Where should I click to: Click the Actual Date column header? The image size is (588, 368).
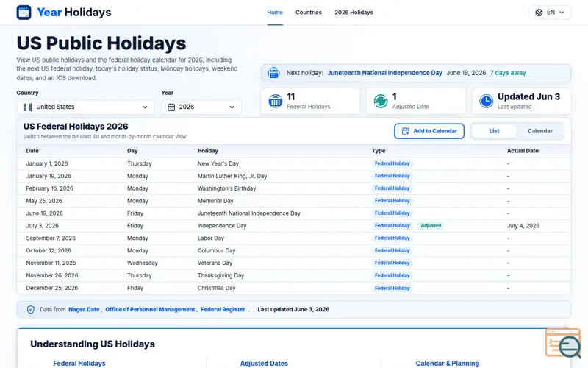click(x=523, y=151)
